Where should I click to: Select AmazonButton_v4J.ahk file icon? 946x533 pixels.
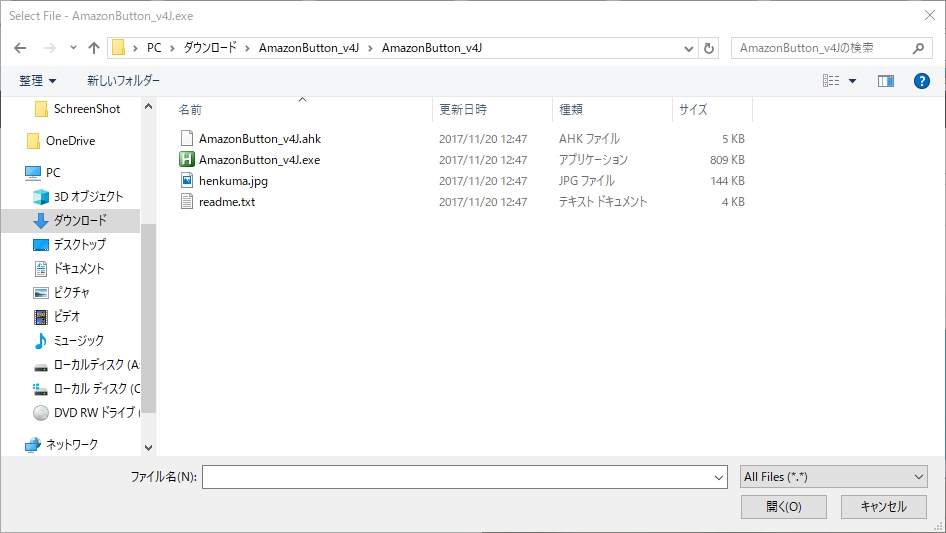pyautogui.click(x=187, y=138)
